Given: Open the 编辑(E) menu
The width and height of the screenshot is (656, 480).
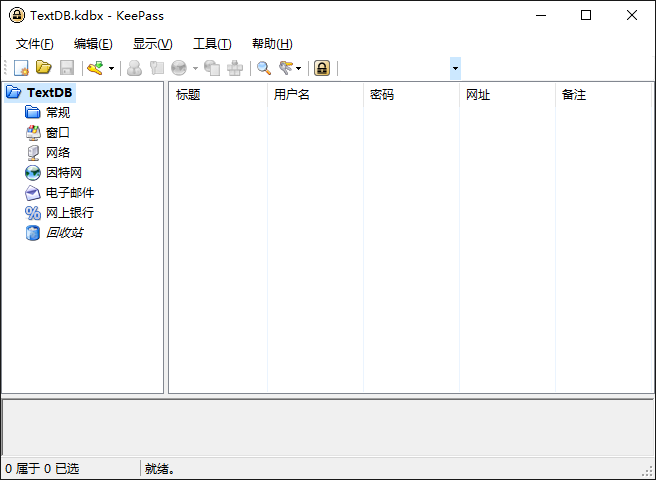Looking at the screenshot, I should coord(93,44).
